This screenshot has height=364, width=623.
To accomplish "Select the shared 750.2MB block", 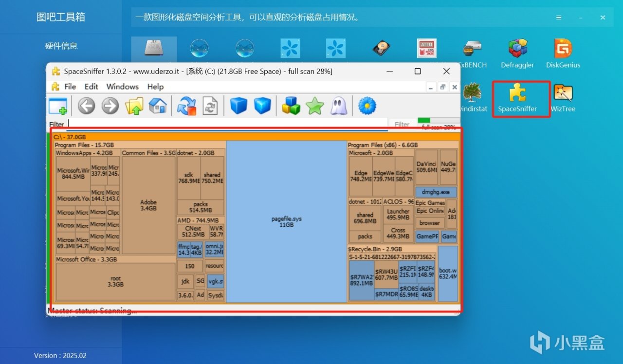I will [212, 178].
